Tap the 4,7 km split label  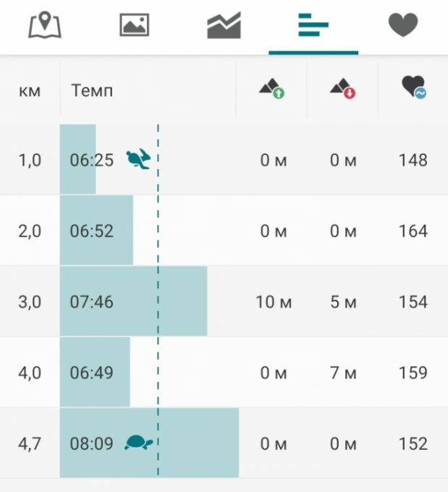[30, 444]
